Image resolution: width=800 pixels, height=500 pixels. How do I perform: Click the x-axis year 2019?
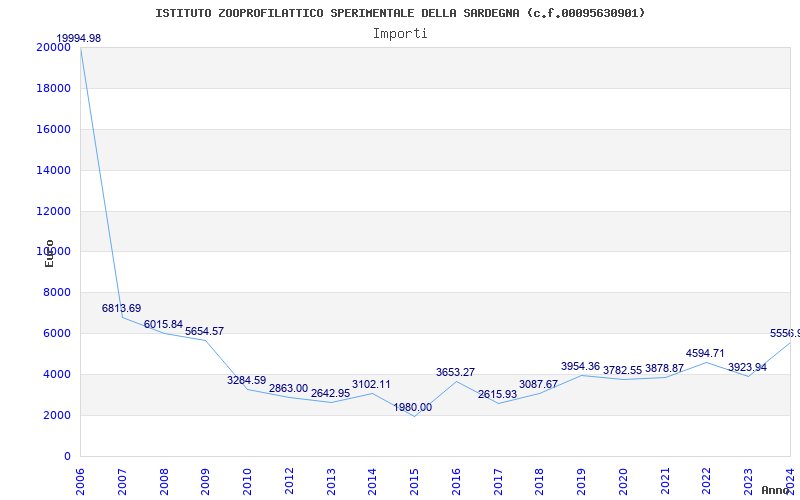(x=581, y=482)
